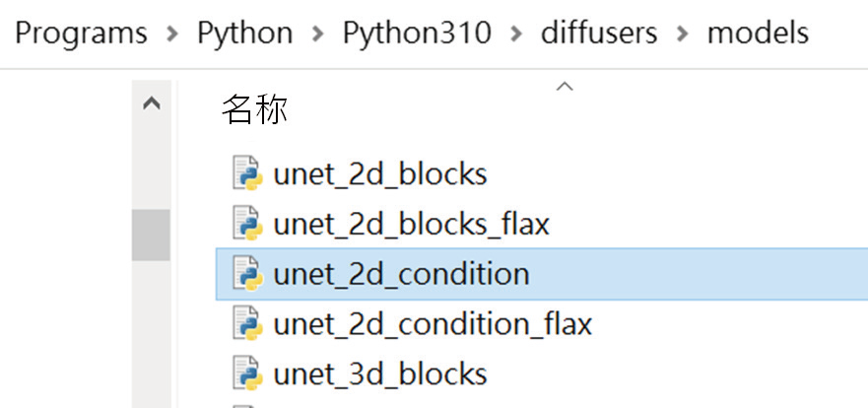Expand the chevron after Programs in breadcrumb
This screenshot has height=408, width=868.
coord(172,34)
